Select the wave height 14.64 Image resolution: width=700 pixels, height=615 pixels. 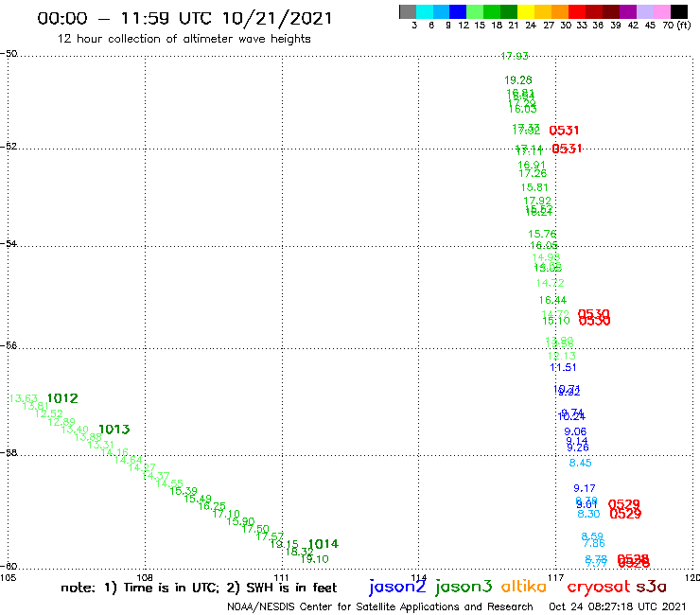pyautogui.click(x=128, y=460)
